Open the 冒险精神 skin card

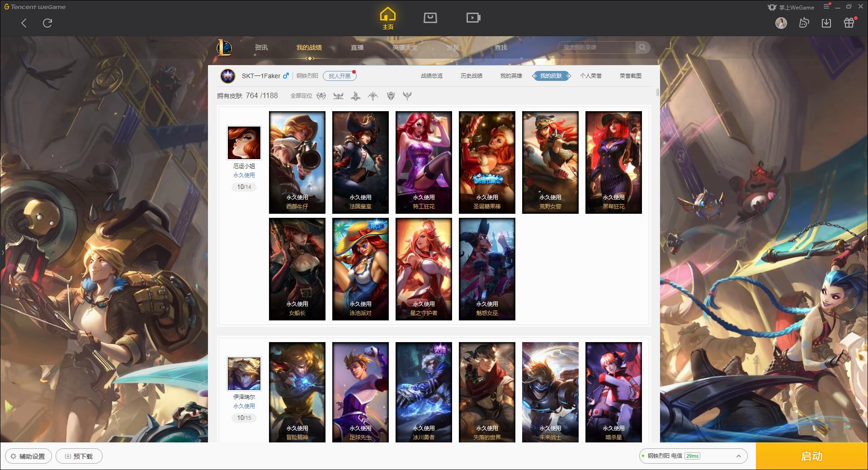[x=297, y=392]
